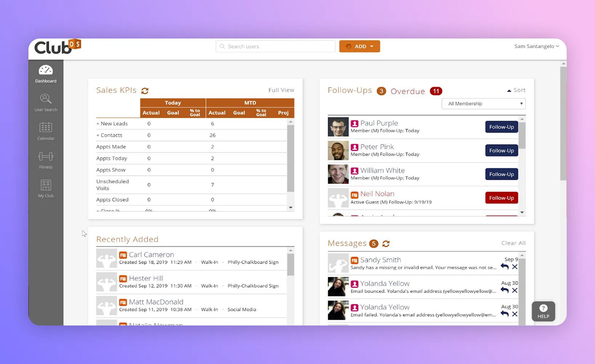This screenshot has width=595, height=364.
Task: Open the Calendar from the sidebar
Action: (45, 131)
